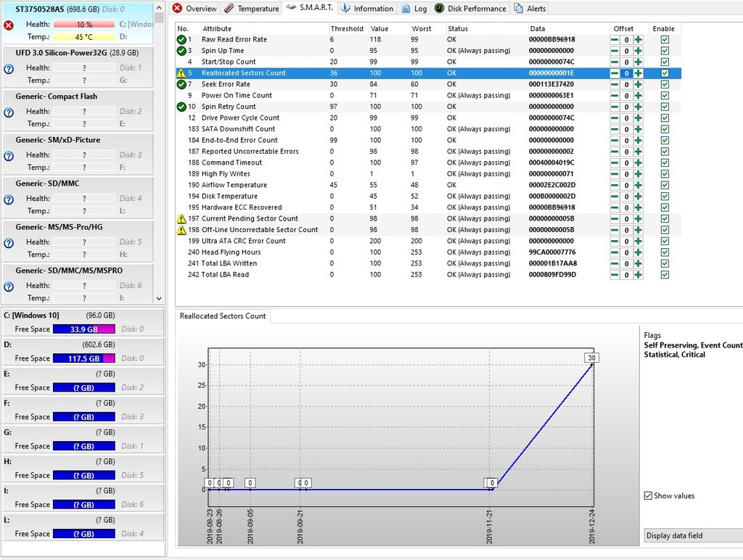
Task: Click the green check icon beside Seek Error Rate
Action: pyautogui.click(x=181, y=84)
